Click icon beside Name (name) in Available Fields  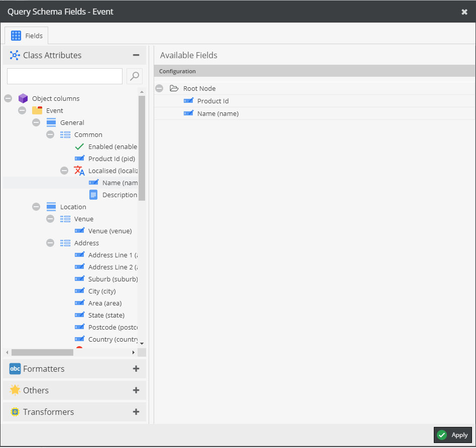[188, 113]
